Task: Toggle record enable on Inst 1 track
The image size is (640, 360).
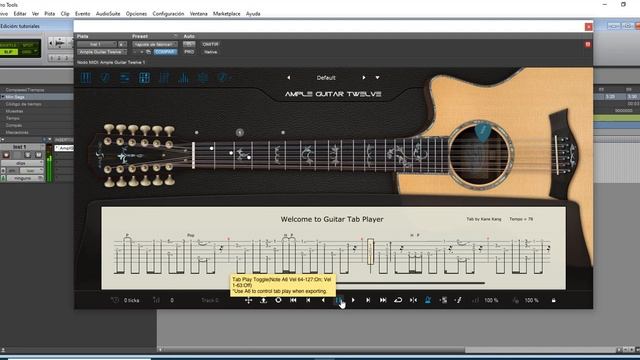Action: point(6,155)
